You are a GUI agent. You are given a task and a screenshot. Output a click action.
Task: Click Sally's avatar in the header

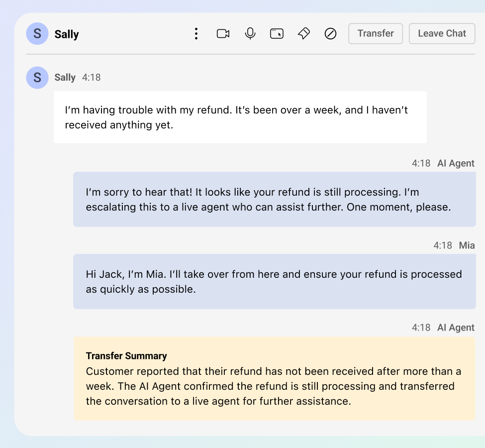coord(37,33)
